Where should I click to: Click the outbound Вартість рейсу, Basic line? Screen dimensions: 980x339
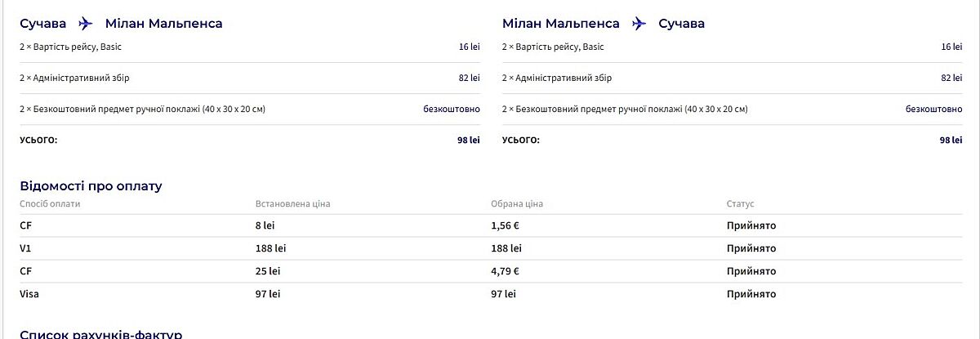pos(70,47)
